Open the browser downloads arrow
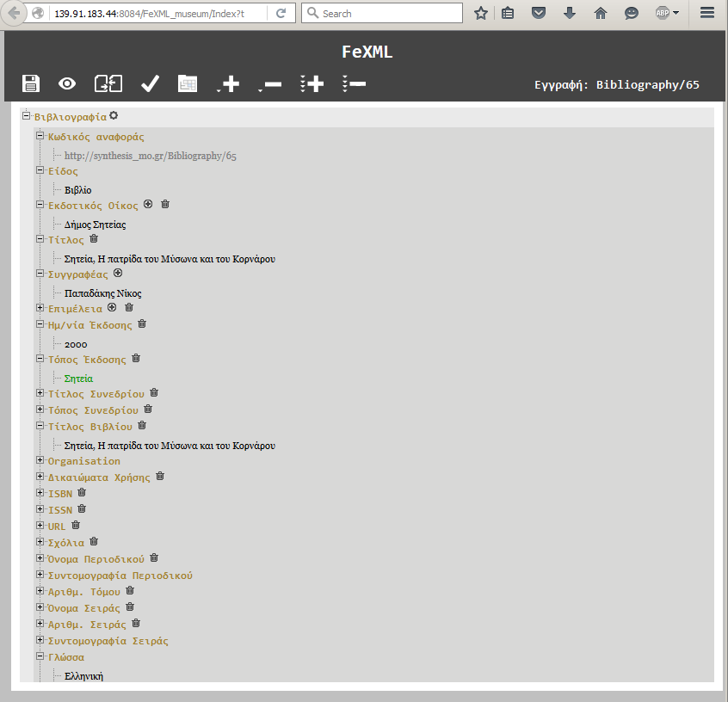Image resolution: width=728 pixels, height=702 pixels. tap(569, 14)
